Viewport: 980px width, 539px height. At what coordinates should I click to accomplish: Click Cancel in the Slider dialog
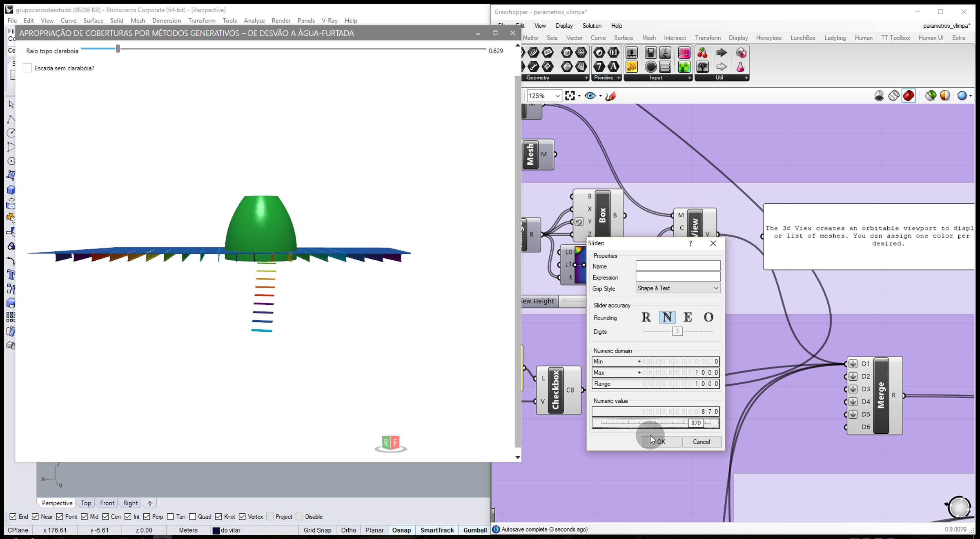pos(701,442)
